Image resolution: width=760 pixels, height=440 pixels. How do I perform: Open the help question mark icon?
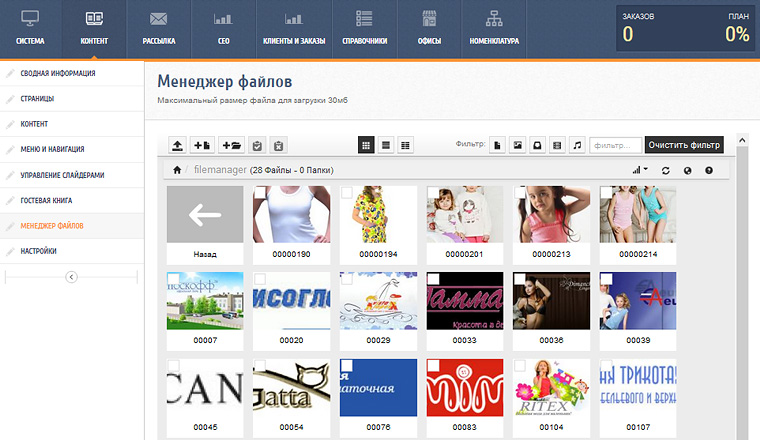pos(709,170)
